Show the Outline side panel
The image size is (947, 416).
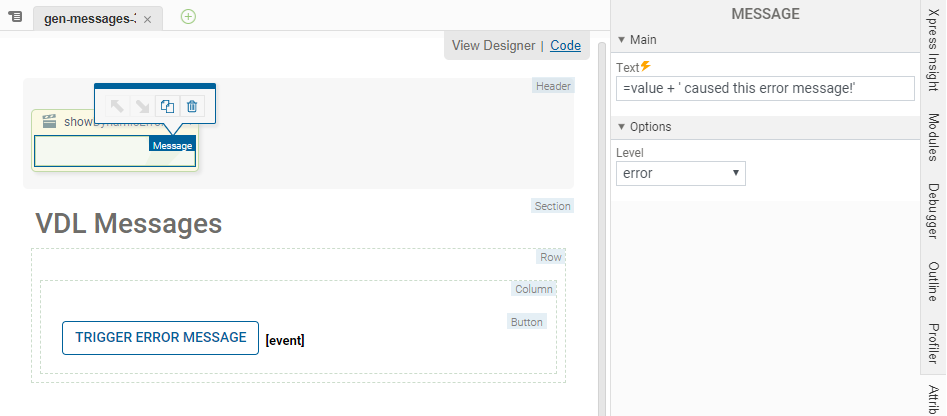(x=932, y=283)
